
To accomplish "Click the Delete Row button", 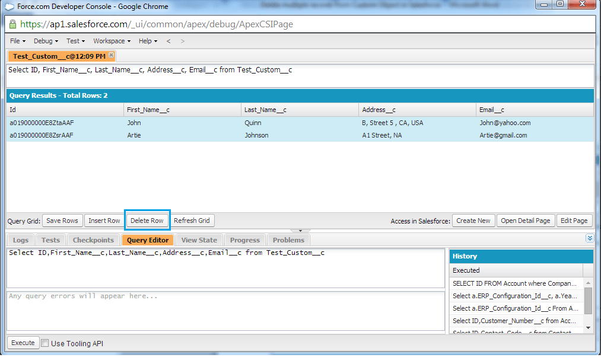I will pyautogui.click(x=147, y=220).
